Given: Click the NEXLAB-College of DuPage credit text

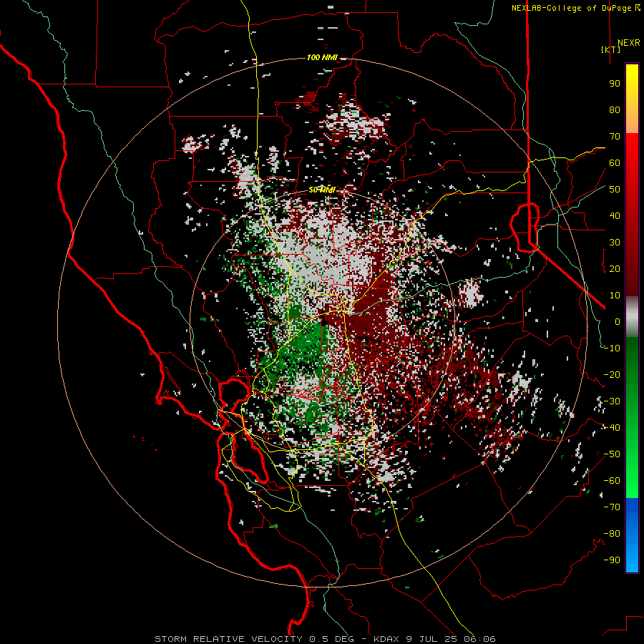Looking at the screenshot, I should point(571,8).
